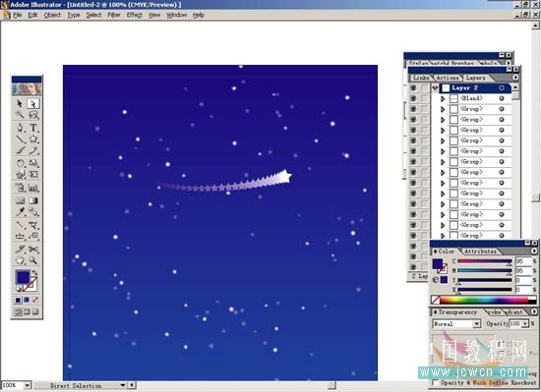Viewport: 541px width, 392px height.
Task: Toggle lock box of Layer 2
Action: [x=425, y=88]
